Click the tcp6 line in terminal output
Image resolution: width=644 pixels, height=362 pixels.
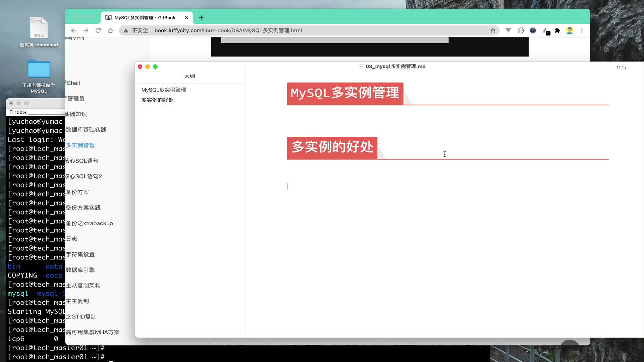[33, 339]
